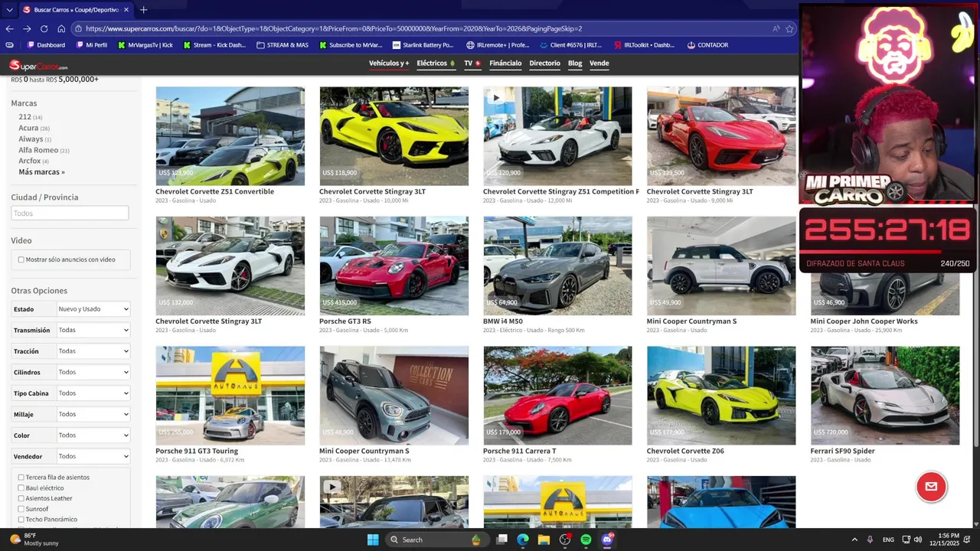Image resolution: width=980 pixels, height=551 pixels.
Task: Check Baul eléctrico option
Action: [21, 488]
